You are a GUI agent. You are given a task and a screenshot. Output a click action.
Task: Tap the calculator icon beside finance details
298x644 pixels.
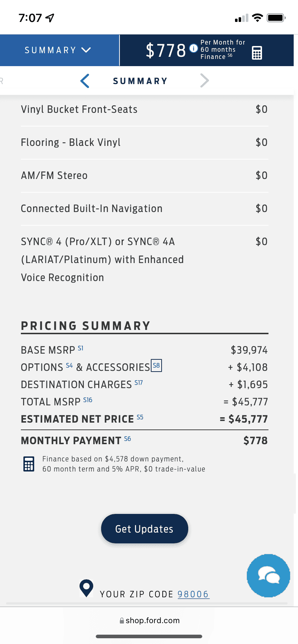click(x=29, y=464)
